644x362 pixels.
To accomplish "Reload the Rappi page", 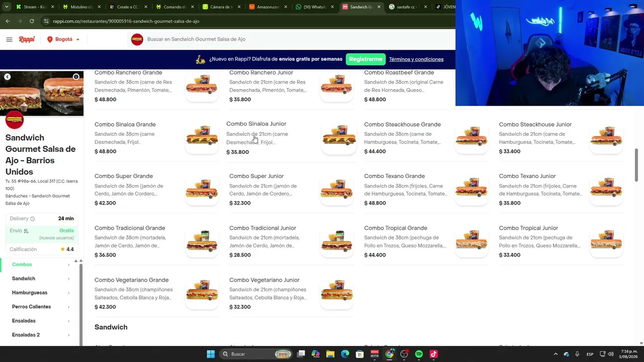I will (x=32, y=21).
